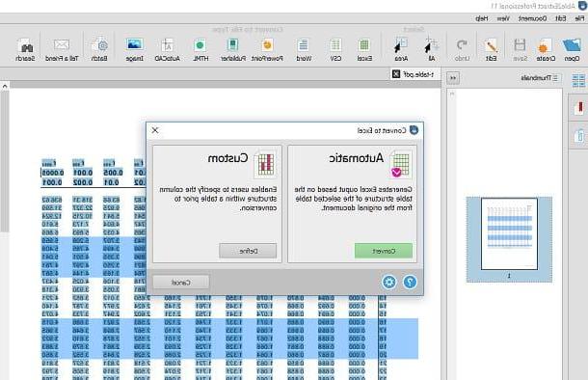The height and width of the screenshot is (380, 588).
Task: Open the Help menu
Action: [482, 18]
